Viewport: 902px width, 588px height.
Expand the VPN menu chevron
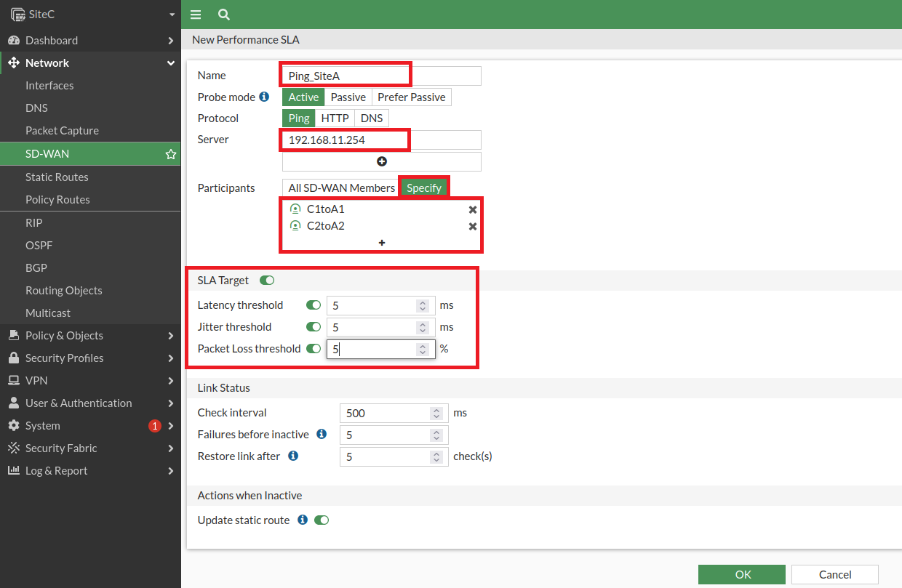tap(170, 381)
